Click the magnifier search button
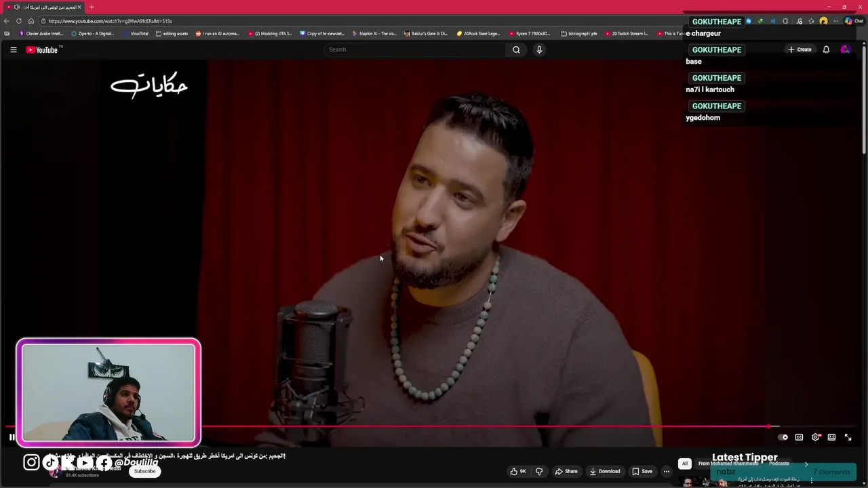 click(516, 49)
